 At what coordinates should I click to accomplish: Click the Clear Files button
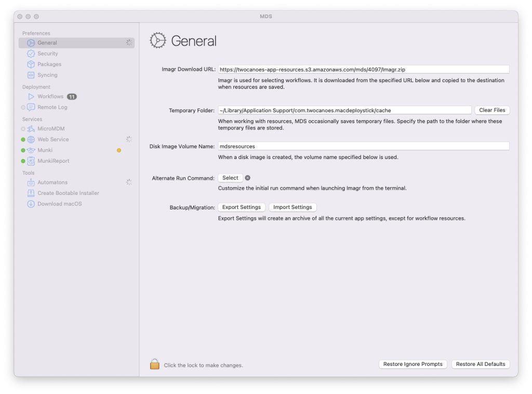(x=492, y=110)
